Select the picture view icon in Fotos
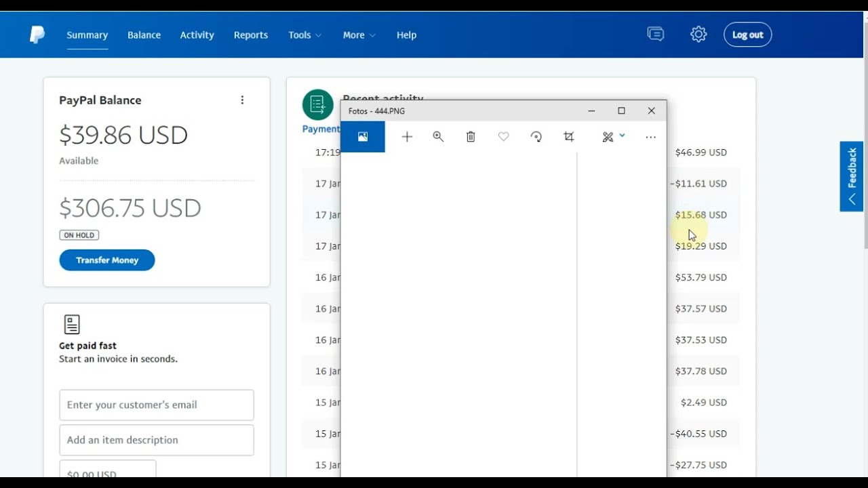 click(x=363, y=137)
